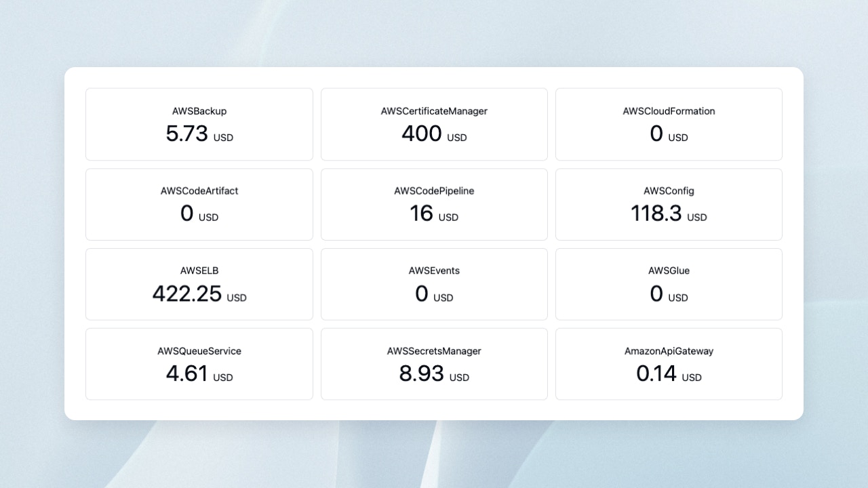Select the 4.61 cost value
868x488 pixels.
tap(187, 373)
